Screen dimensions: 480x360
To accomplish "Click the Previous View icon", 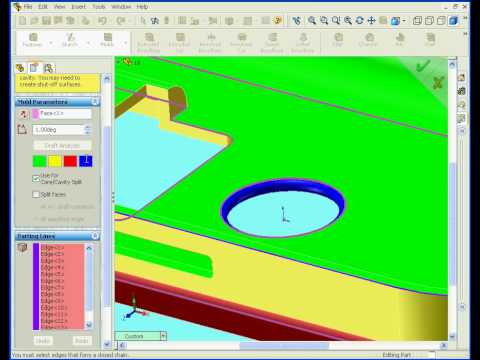I will click(296, 21).
